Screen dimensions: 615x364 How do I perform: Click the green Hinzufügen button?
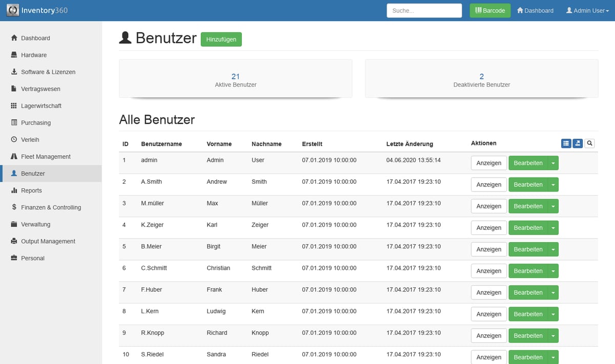click(221, 39)
